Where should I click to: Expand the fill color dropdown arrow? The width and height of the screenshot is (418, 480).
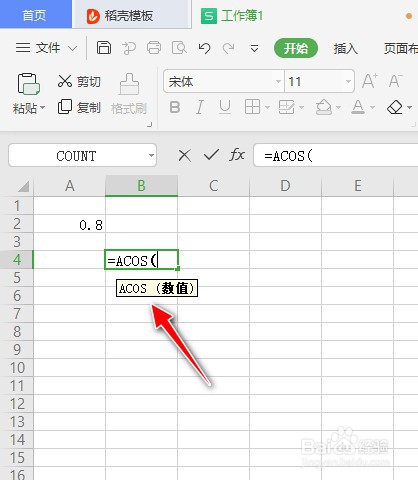click(339, 108)
